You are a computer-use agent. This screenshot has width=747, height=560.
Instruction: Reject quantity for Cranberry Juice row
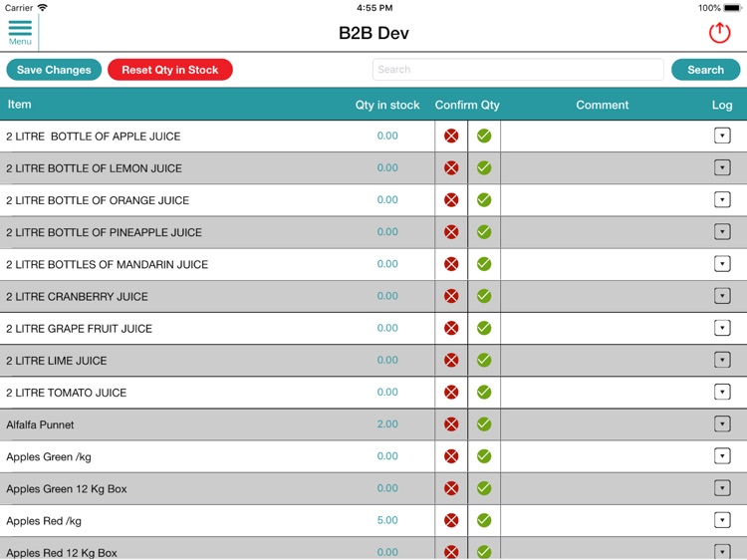[451, 296]
